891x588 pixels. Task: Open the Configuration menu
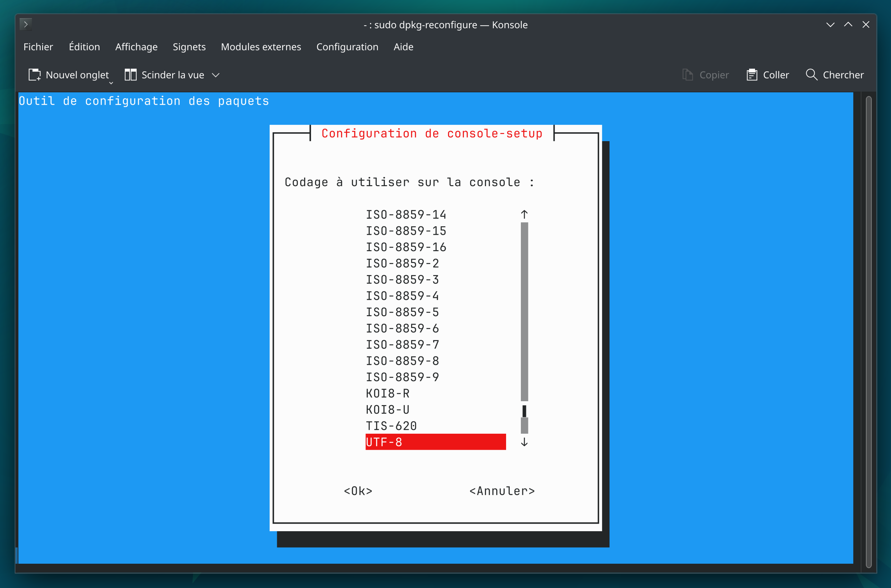(347, 47)
